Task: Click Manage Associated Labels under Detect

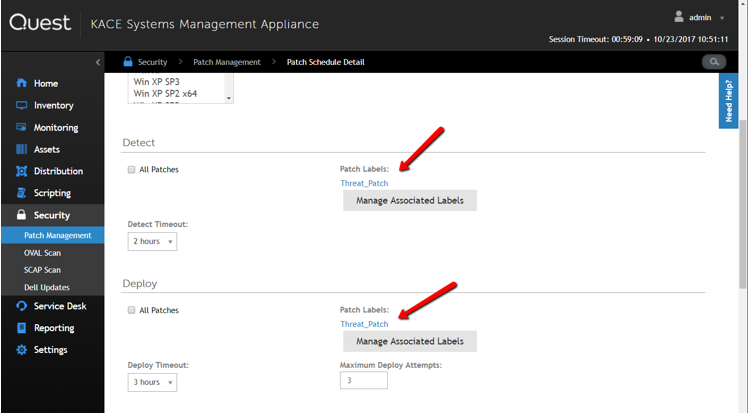Action: (x=409, y=201)
